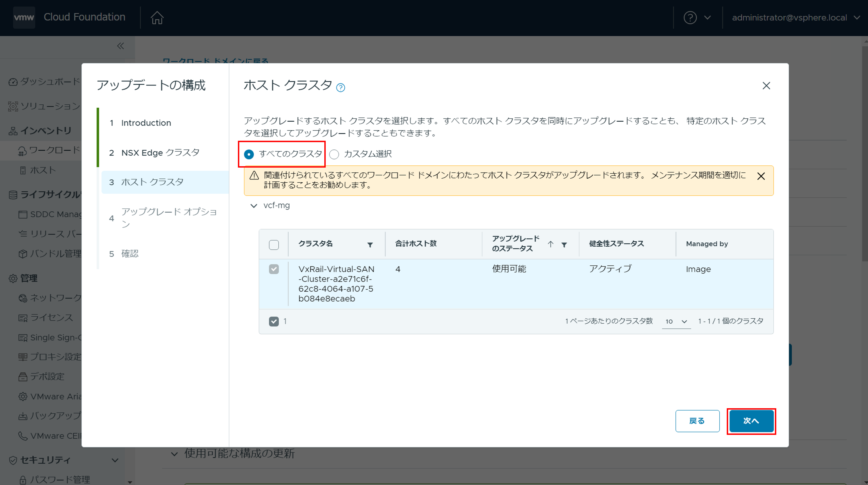
Task: Open Depot Settings sidebar item
Action: point(41,376)
